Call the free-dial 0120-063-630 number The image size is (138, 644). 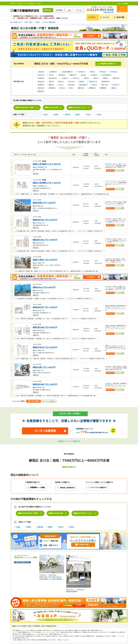pos(100,10)
